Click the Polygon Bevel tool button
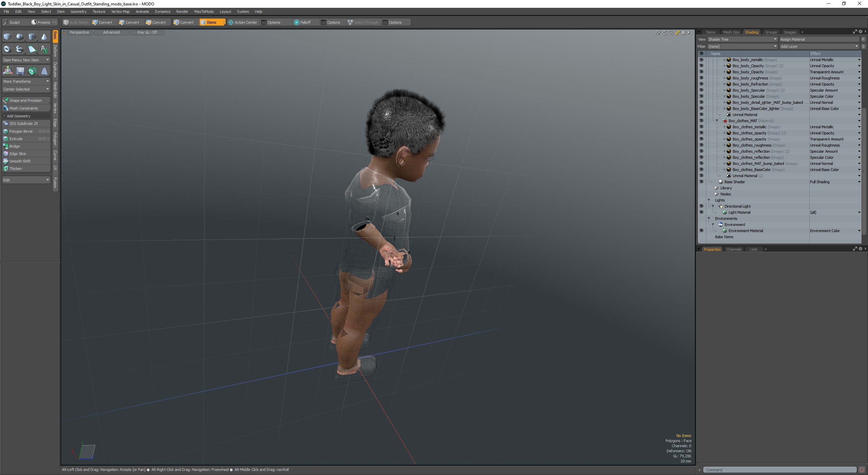Image resolution: width=868 pixels, height=475 pixels. tap(26, 131)
